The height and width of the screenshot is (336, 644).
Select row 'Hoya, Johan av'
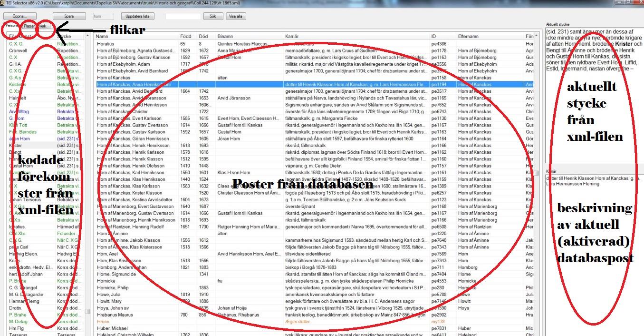[x=314, y=308]
